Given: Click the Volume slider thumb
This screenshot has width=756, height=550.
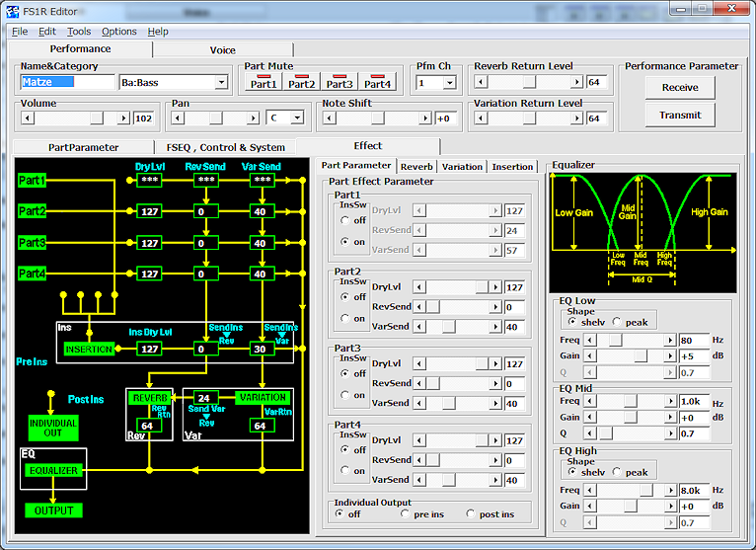Looking at the screenshot, I should (x=97, y=118).
